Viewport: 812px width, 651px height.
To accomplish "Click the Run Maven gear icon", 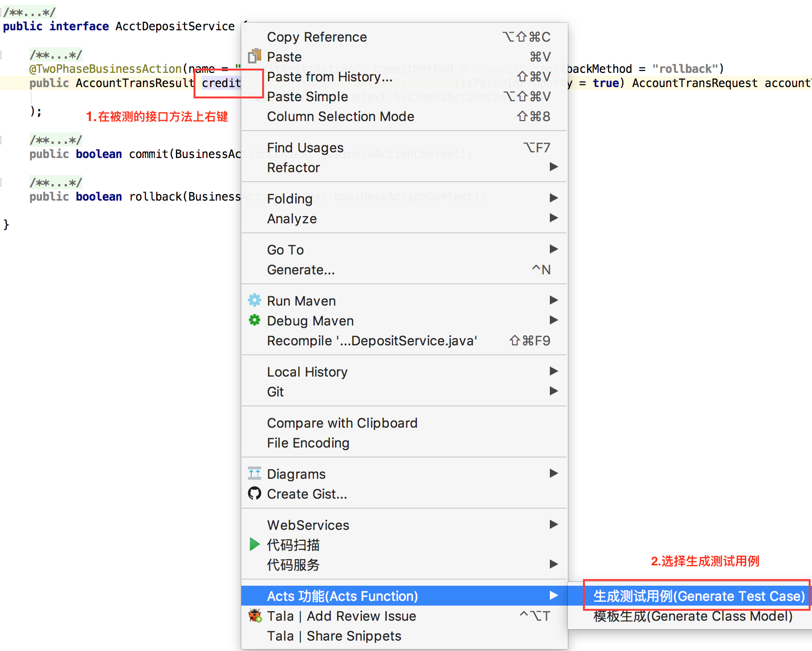I will click(x=255, y=300).
